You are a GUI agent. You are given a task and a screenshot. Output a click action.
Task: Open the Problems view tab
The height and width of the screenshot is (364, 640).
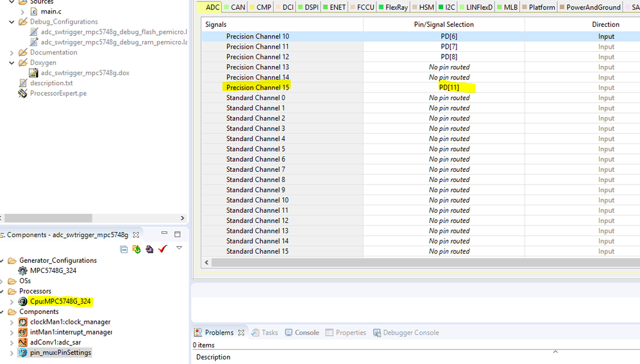219,333
